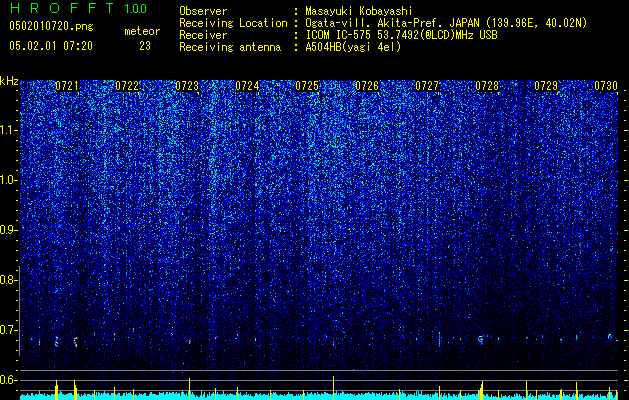
Task: Click the Observer label
Action: [203, 11]
